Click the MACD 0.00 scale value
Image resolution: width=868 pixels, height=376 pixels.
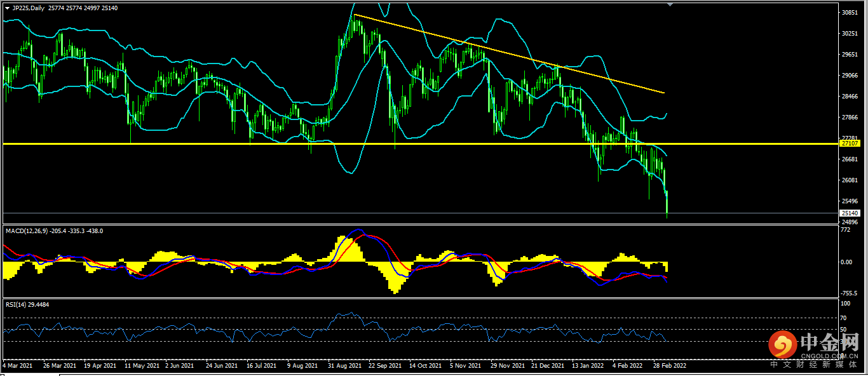click(x=847, y=262)
